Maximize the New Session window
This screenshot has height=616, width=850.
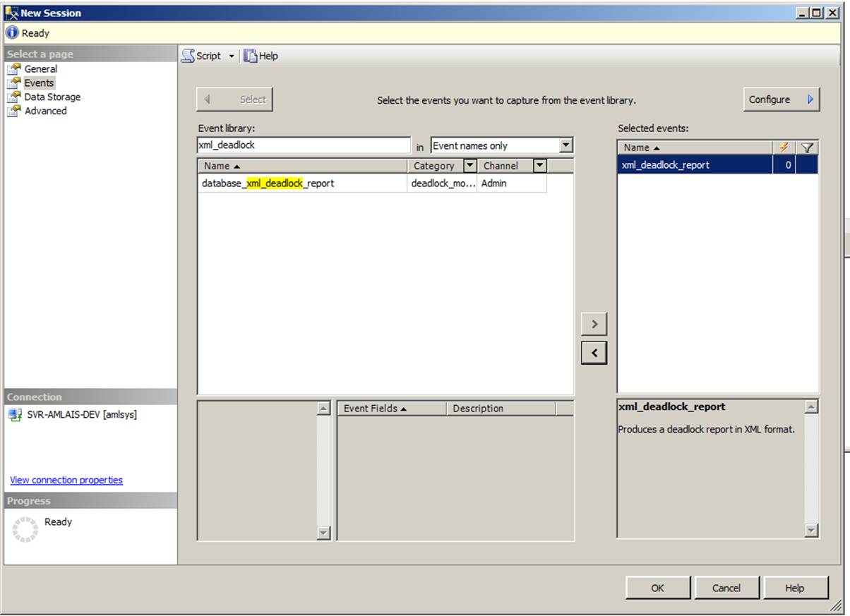click(816, 13)
